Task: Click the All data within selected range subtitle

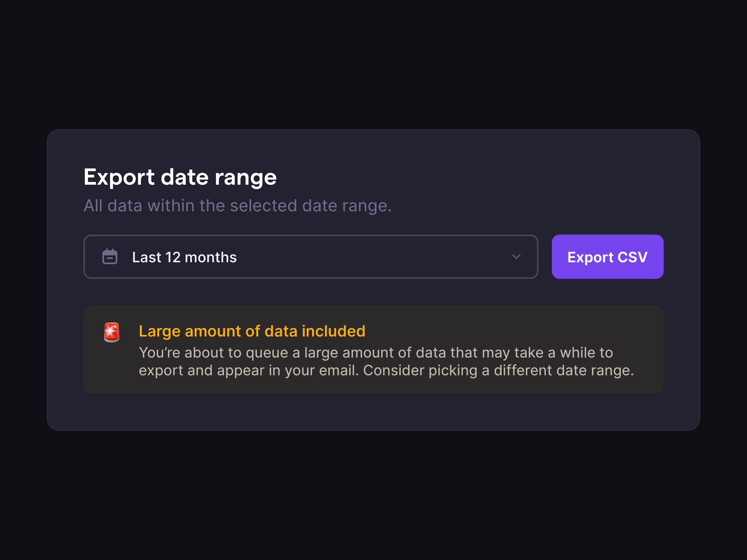Action: coord(238,206)
